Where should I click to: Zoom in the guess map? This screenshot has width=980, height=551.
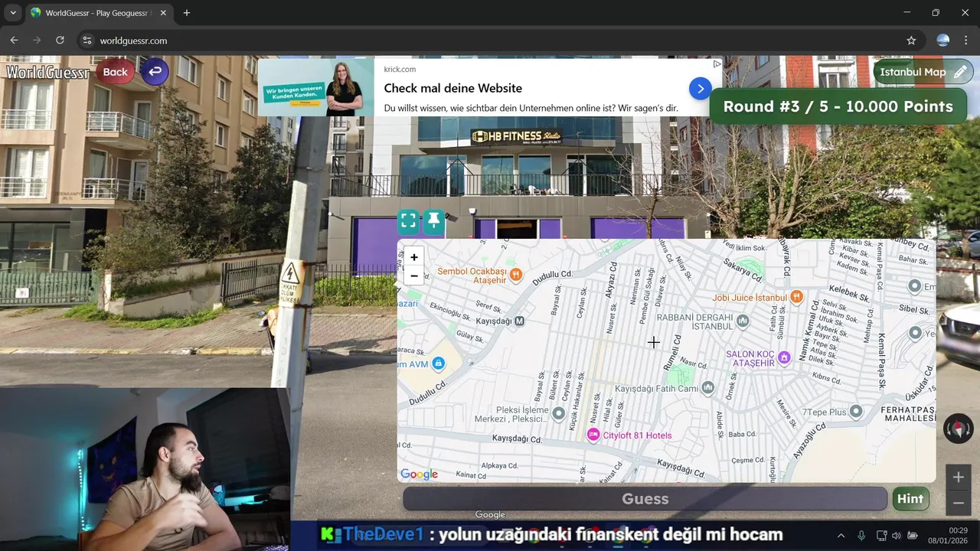tap(414, 257)
